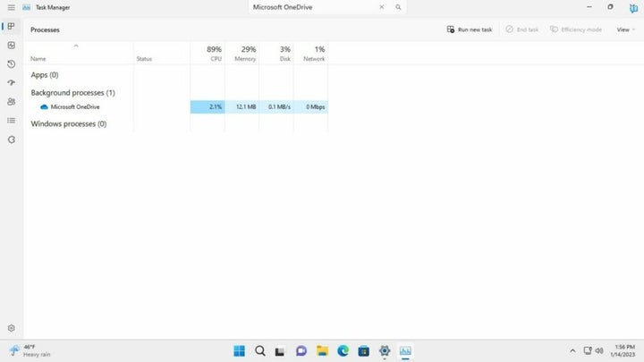644x362 pixels.
Task: Open the Users page in the sidebar
Action: point(11,102)
